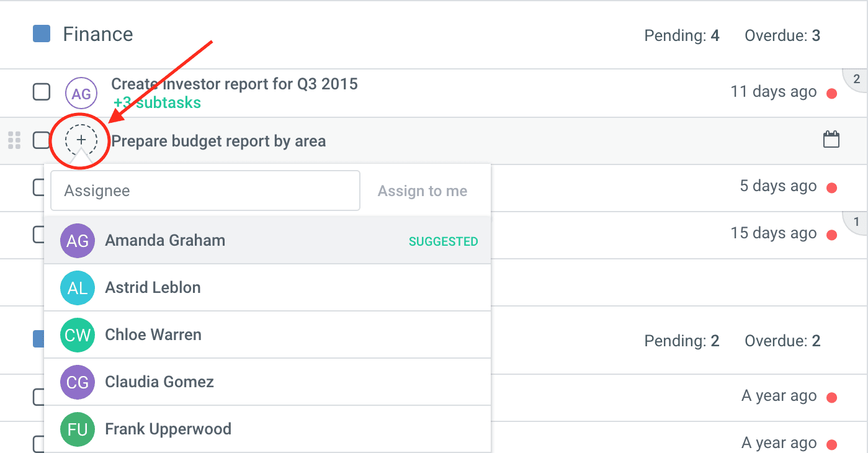
Task: Click the Assign to me button
Action: (423, 191)
